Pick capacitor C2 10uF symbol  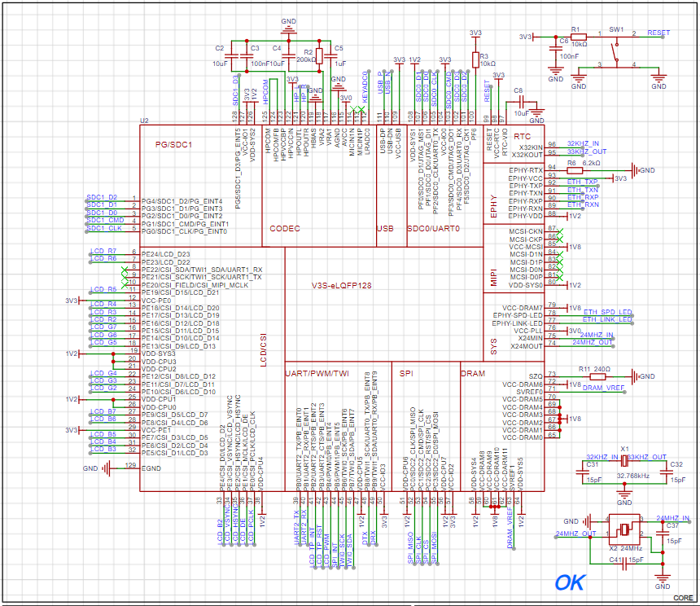click(x=231, y=56)
